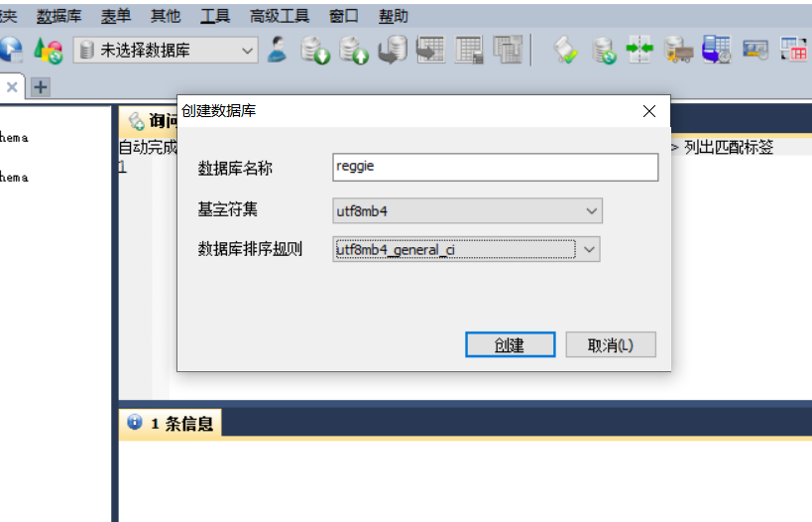Click the database synchronization icon with green circular arrows

pos(604,51)
